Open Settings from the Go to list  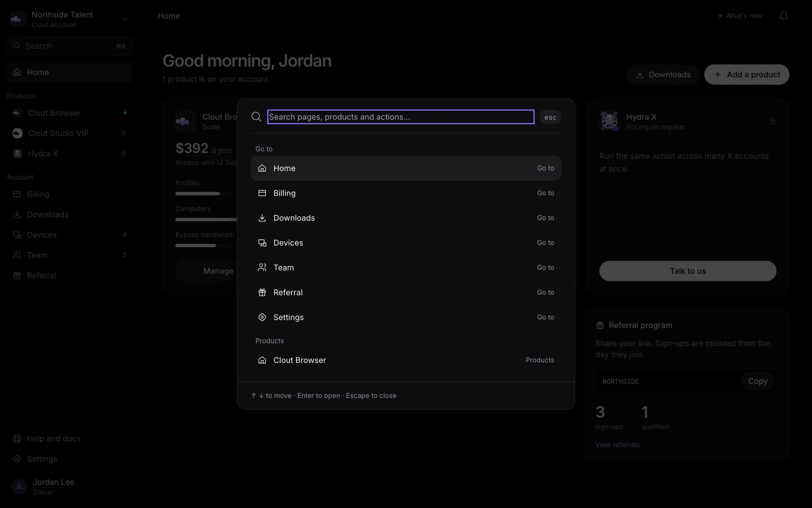point(406,317)
